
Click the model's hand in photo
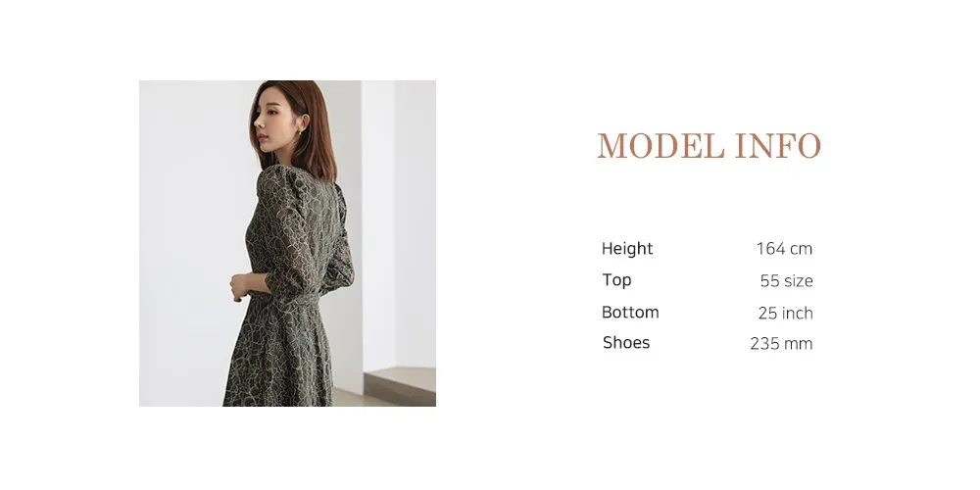pyautogui.click(x=241, y=287)
